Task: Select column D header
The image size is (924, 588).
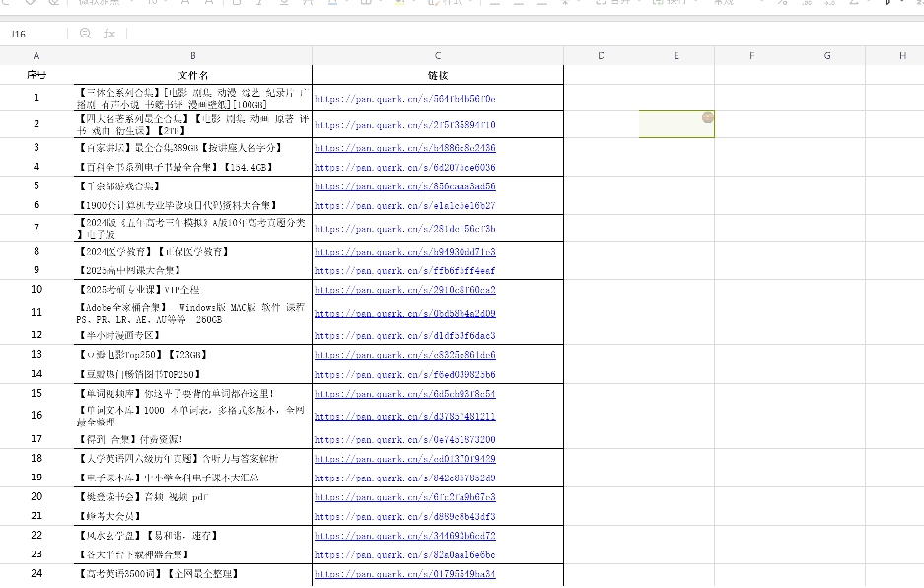Action: click(601, 56)
